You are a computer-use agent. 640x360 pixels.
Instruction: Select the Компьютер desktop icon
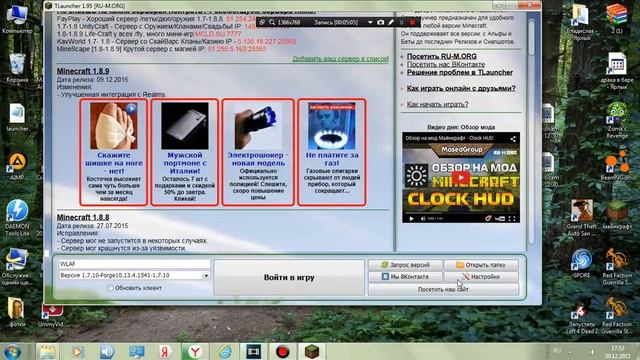point(17,19)
